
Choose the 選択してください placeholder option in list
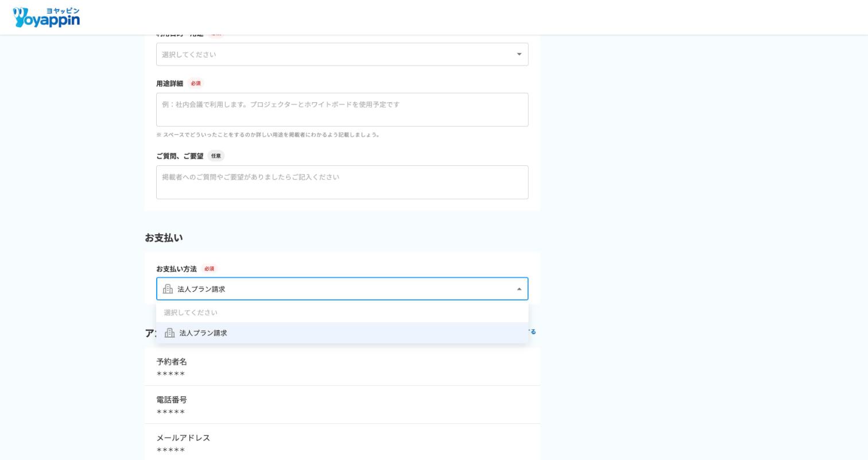tap(342, 313)
